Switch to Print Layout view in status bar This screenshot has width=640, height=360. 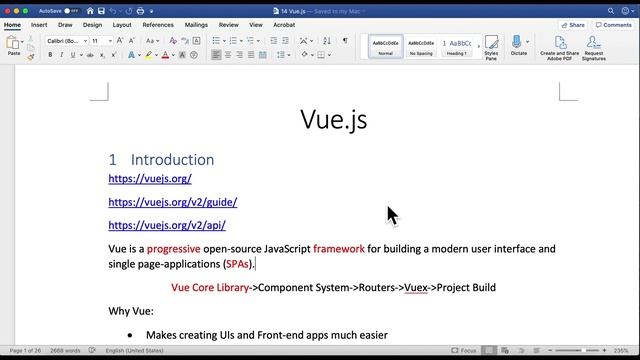coord(489,350)
